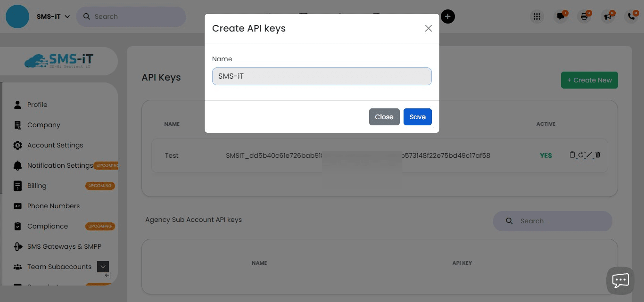Open the SMS-iT account switcher dropdown
644x302 pixels.
[x=52, y=16]
